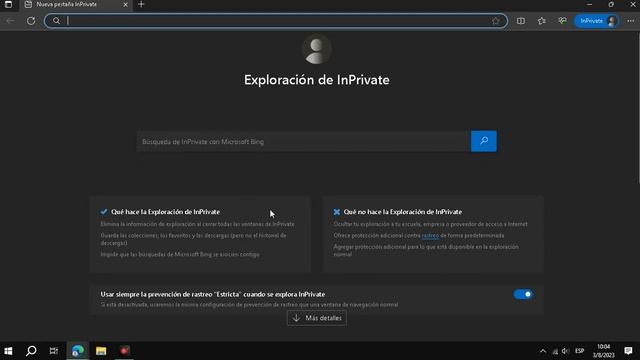Image resolution: width=640 pixels, height=360 pixels.
Task: Open the tab actions menu icon
Action: [x=8, y=4]
